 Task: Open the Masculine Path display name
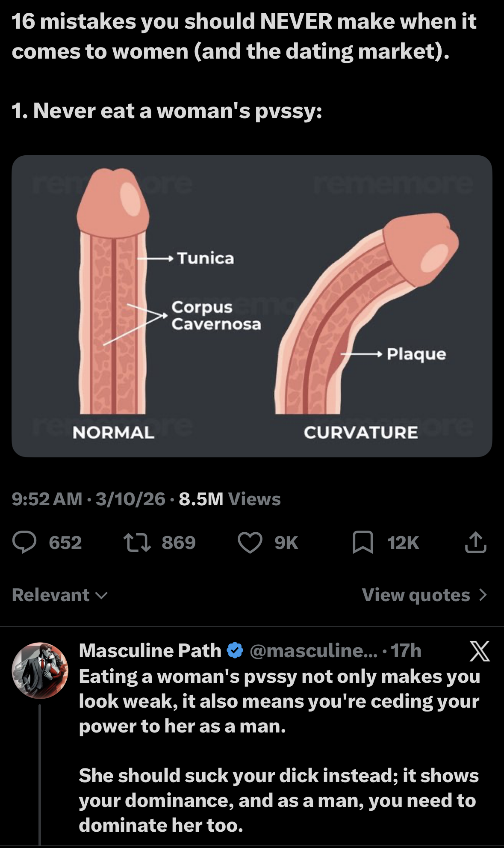click(x=150, y=651)
